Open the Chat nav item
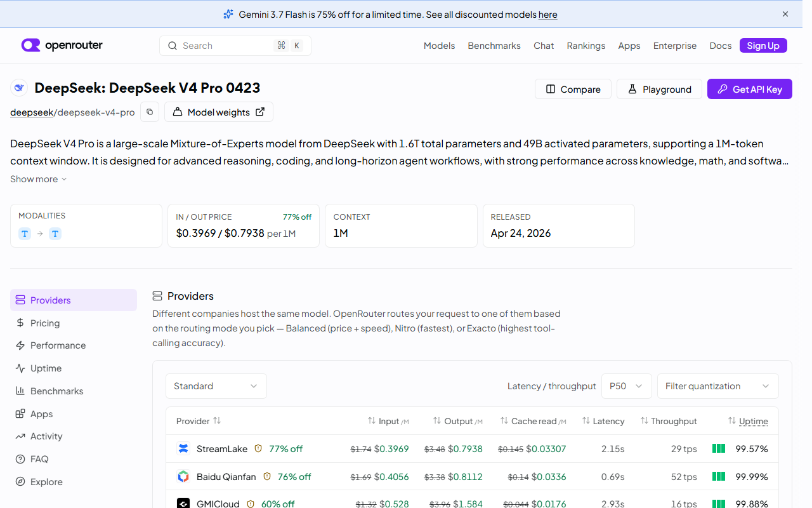This screenshot has width=812, height=508. (544, 46)
